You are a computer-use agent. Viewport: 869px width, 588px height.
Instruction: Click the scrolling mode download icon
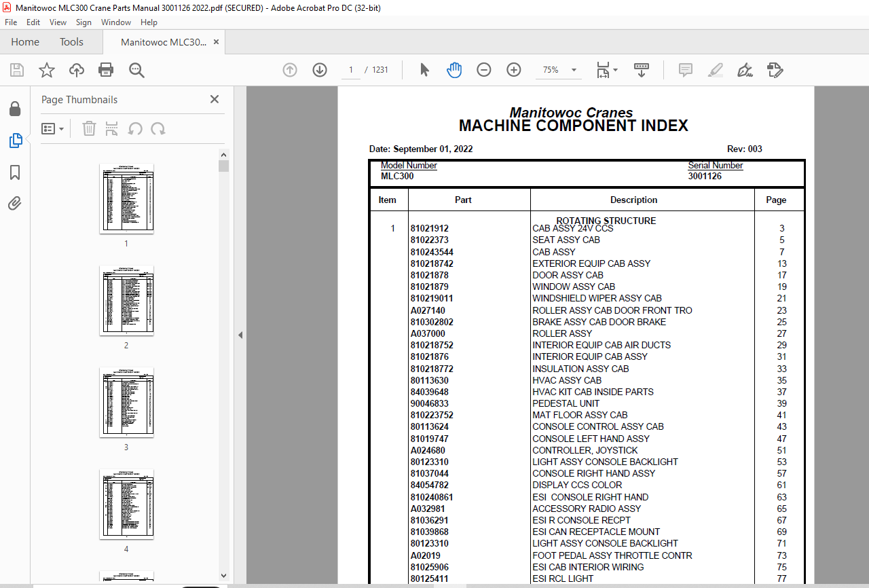642,70
